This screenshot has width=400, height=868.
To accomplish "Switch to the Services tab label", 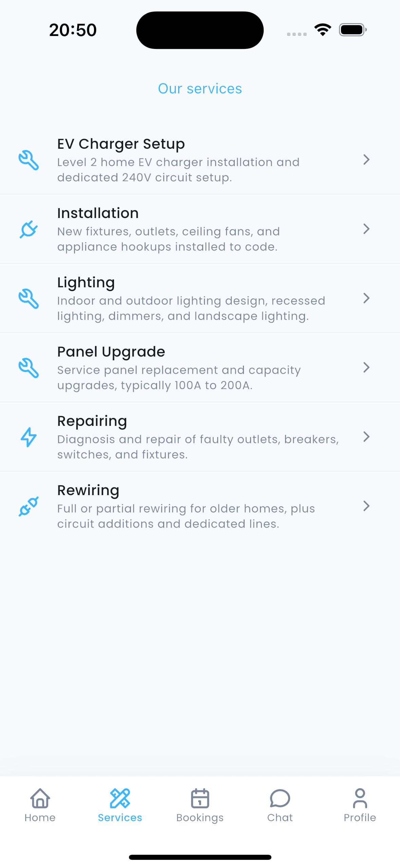I will [120, 817].
